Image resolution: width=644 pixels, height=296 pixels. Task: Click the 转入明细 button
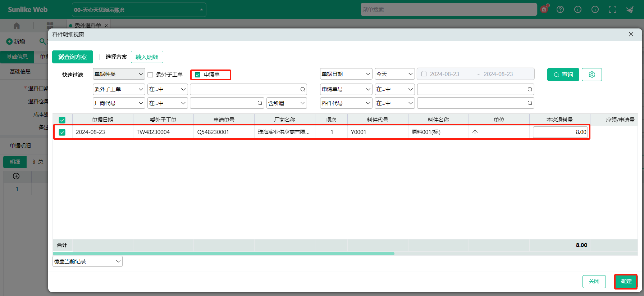pyautogui.click(x=147, y=57)
